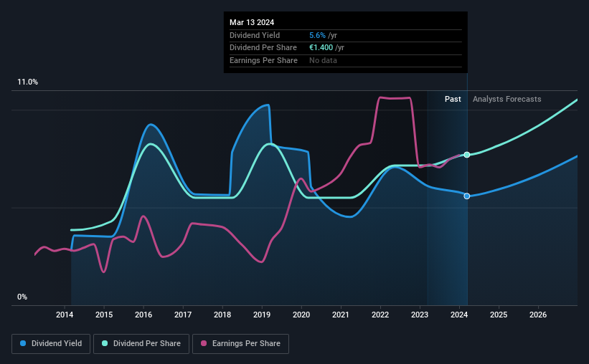Click the 2021 x-axis label

coord(341,315)
